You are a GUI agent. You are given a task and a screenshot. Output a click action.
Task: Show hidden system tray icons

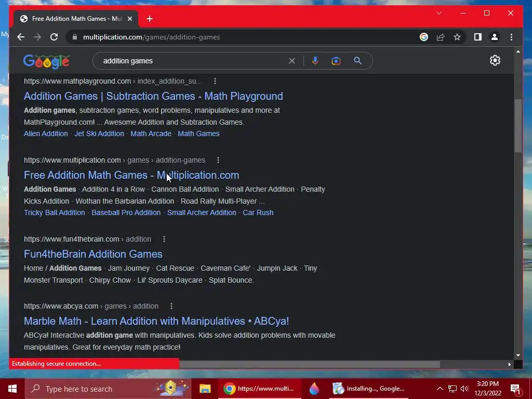tap(440, 389)
